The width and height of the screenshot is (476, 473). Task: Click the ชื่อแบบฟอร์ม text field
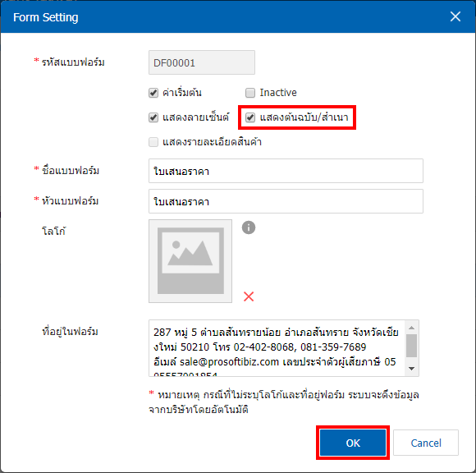click(x=286, y=171)
